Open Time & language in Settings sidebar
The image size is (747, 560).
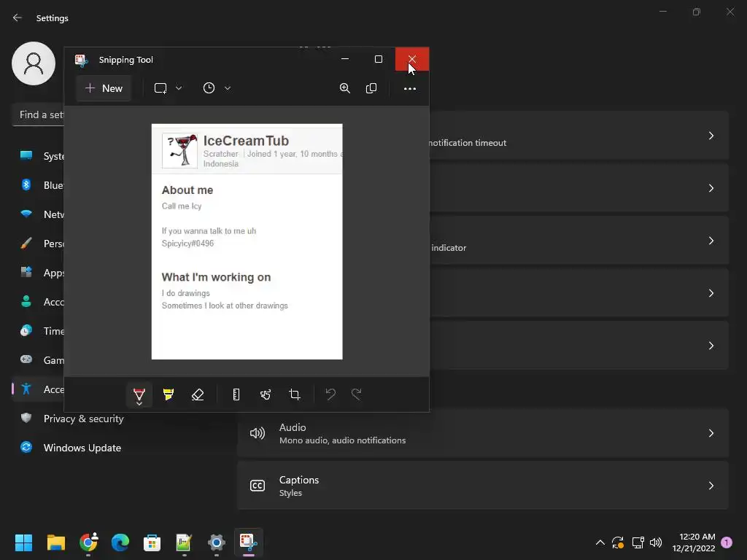point(41,331)
